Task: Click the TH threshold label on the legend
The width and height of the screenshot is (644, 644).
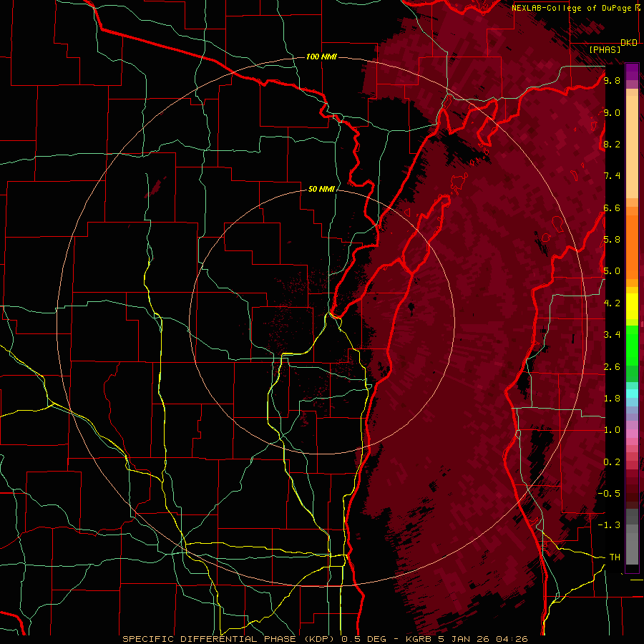Action: coord(615,557)
